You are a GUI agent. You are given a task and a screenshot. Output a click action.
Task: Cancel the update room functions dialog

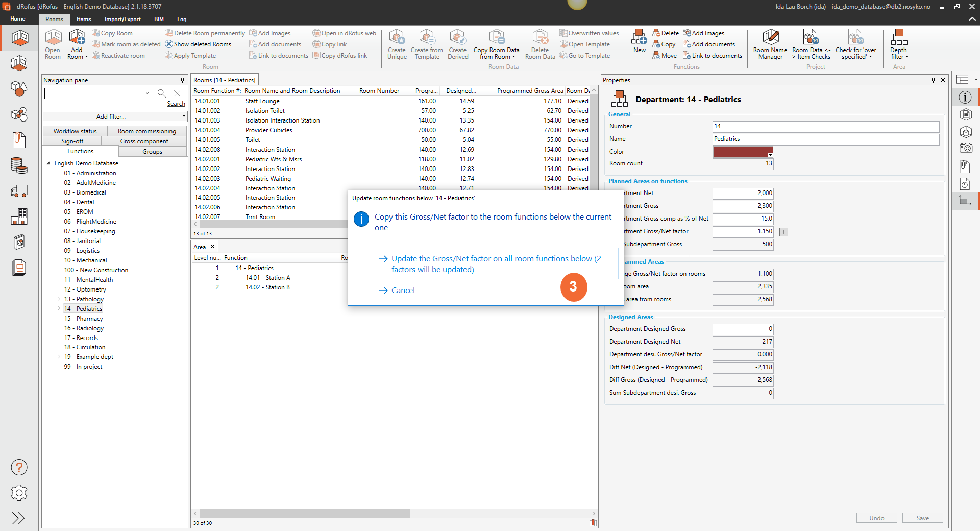tap(402, 291)
